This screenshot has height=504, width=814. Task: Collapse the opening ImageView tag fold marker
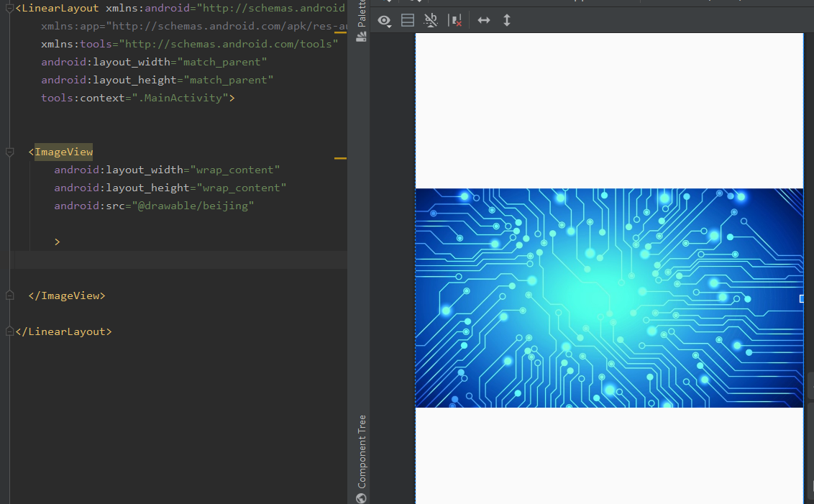9,152
